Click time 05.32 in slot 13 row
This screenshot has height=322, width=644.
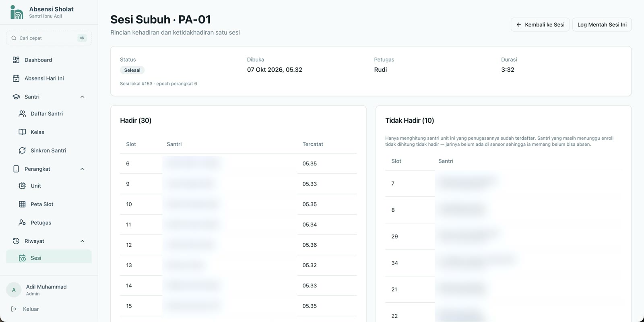pyautogui.click(x=310, y=265)
